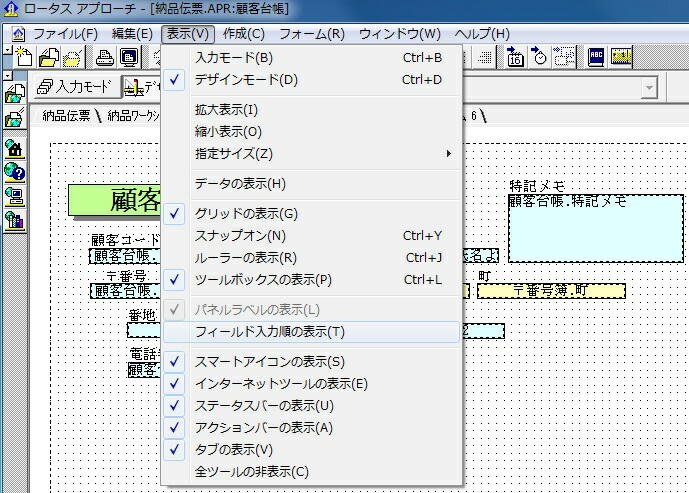Image resolution: width=689 pixels, height=493 pixels.
Task: Click the print preview monitor SmartIcon
Action: click(x=129, y=58)
